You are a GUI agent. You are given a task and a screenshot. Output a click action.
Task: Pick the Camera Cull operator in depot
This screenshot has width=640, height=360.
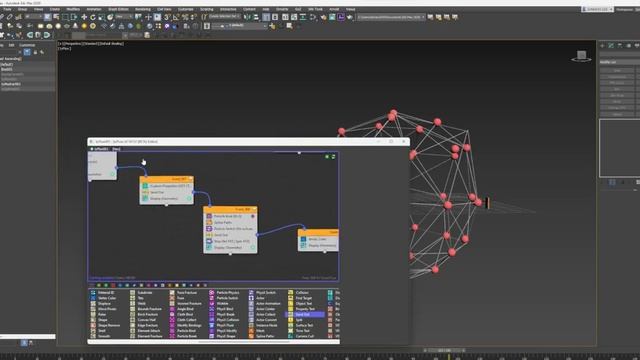click(x=302, y=336)
